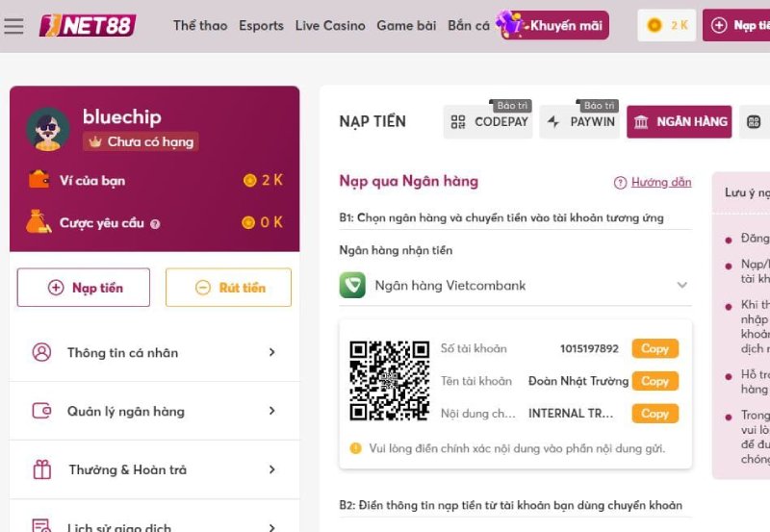
Task: Click the Rút tiền button
Action: pyautogui.click(x=228, y=288)
